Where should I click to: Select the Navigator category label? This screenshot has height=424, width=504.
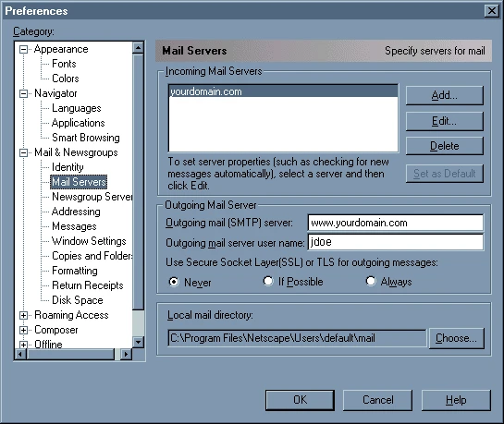pos(55,93)
